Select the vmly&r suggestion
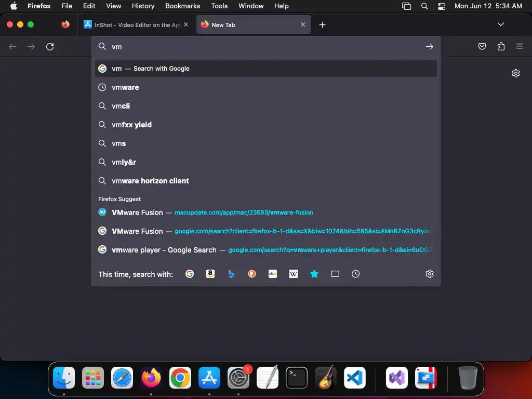This screenshot has height=399, width=532. pyautogui.click(x=266, y=162)
